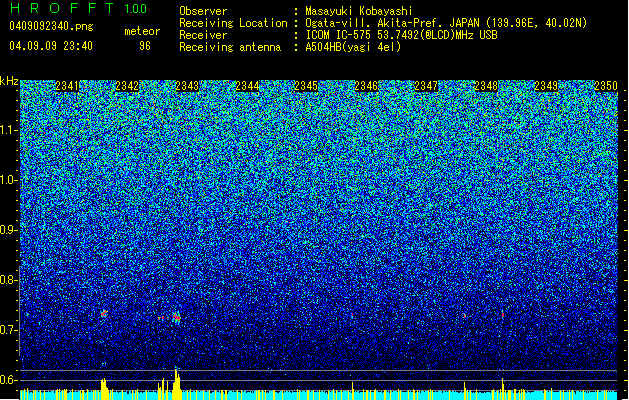Click the 2345 time marker

pyautogui.click(x=306, y=86)
